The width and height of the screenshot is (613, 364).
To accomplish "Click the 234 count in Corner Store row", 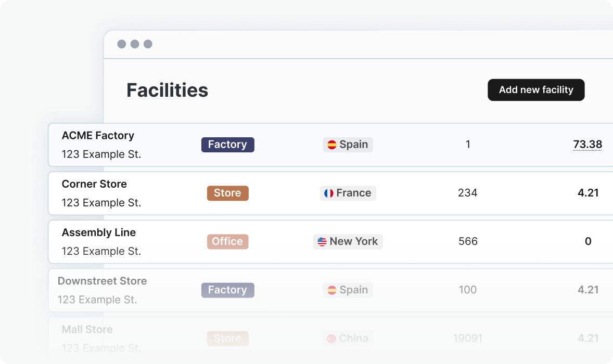I will tap(467, 193).
